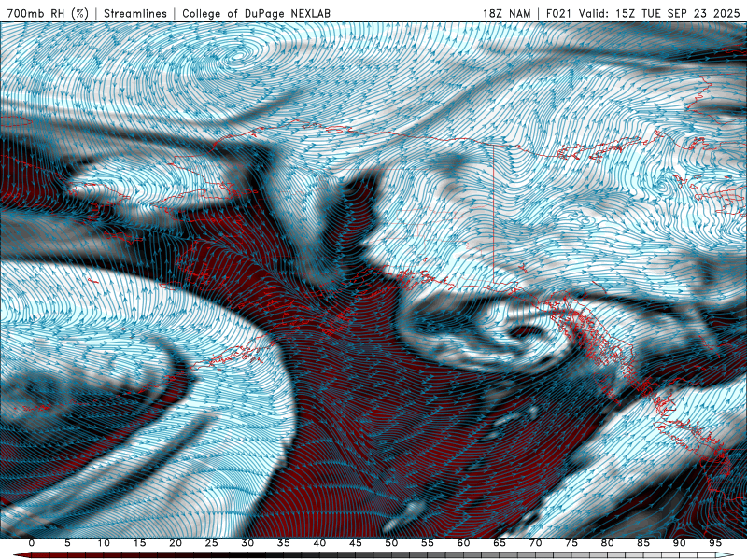Select the "18Z NAM" model run label
This screenshot has width=747, height=560.
coord(507,13)
